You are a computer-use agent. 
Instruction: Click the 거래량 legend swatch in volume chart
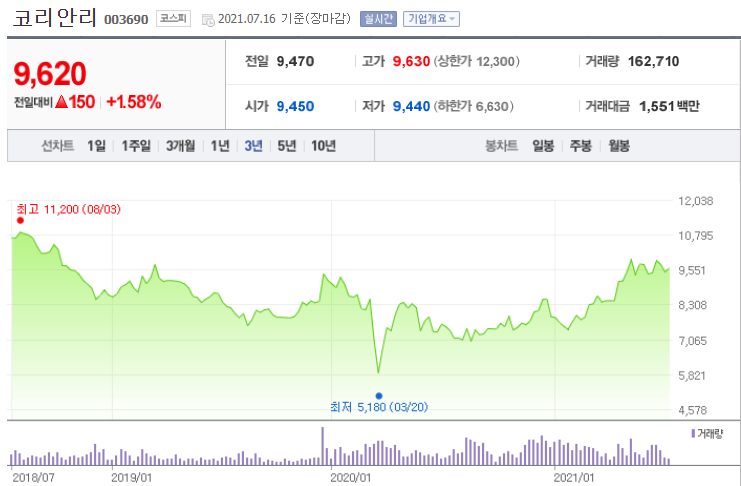(x=693, y=434)
